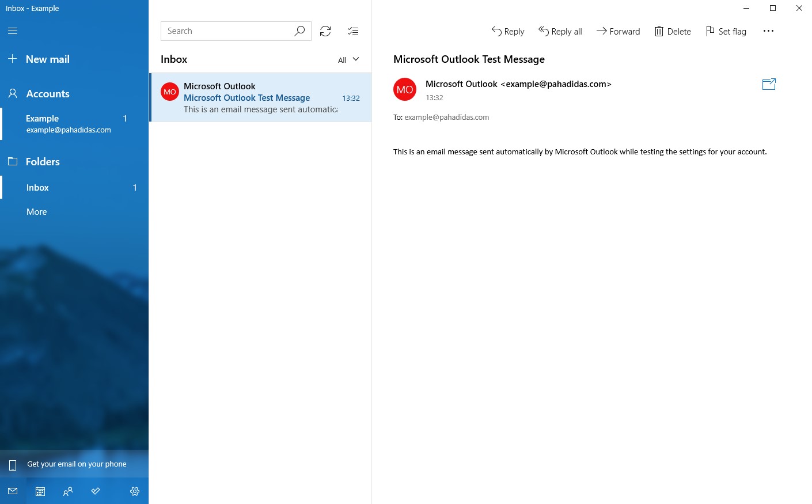Expand the More folders option
Viewport: 812px width, 504px height.
coord(36,211)
